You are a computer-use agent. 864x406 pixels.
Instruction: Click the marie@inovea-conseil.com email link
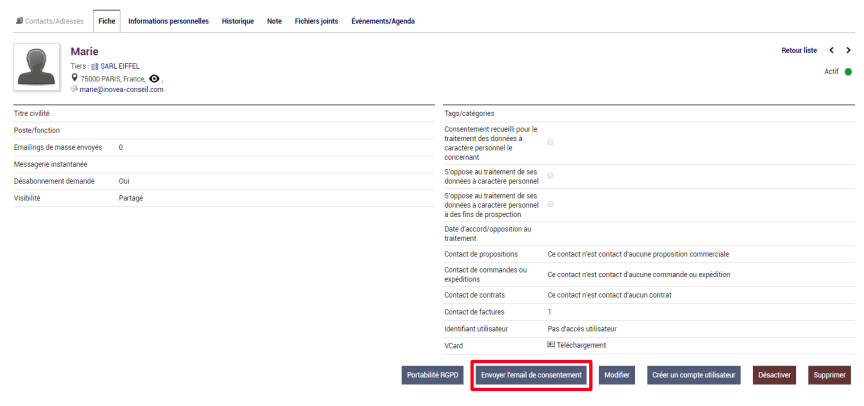pyautogui.click(x=121, y=89)
